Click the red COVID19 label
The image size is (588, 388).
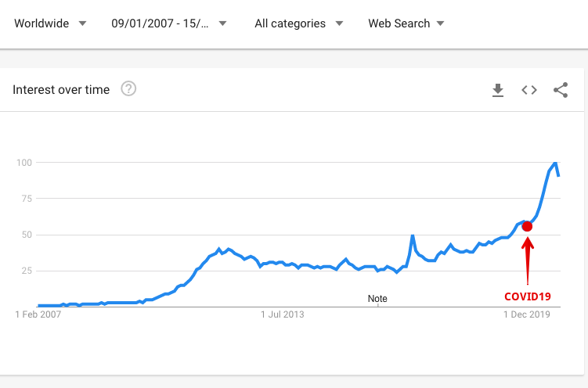pyautogui.click(x=527, y=296)
